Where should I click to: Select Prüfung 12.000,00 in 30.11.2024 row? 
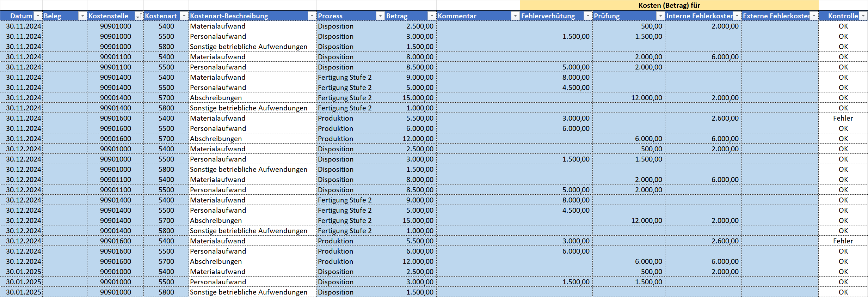[629, 98]
